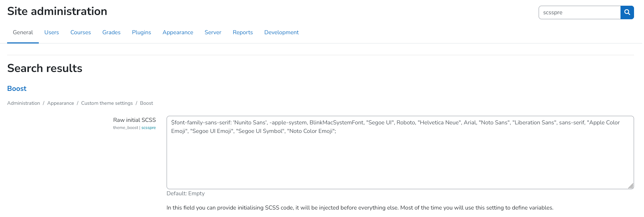This screenshot has width=644, height=217.
Task: Open the Courses tab
Action: point(80,32)
